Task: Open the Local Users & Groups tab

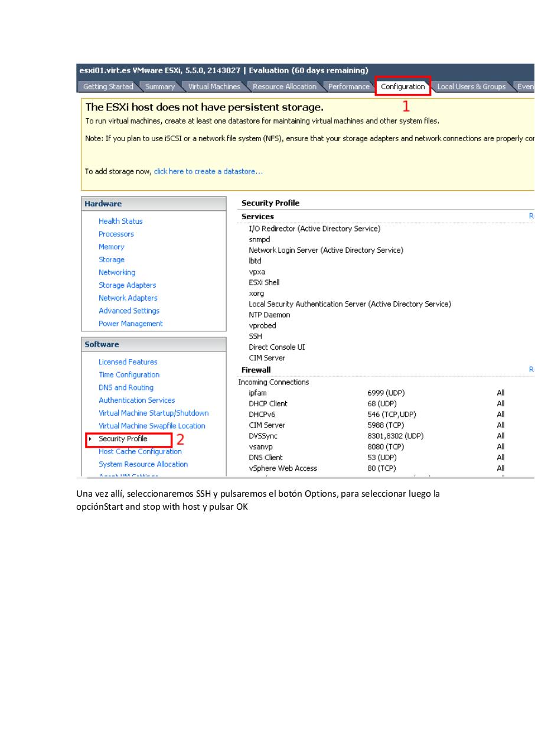Action: tap(471, 86)
